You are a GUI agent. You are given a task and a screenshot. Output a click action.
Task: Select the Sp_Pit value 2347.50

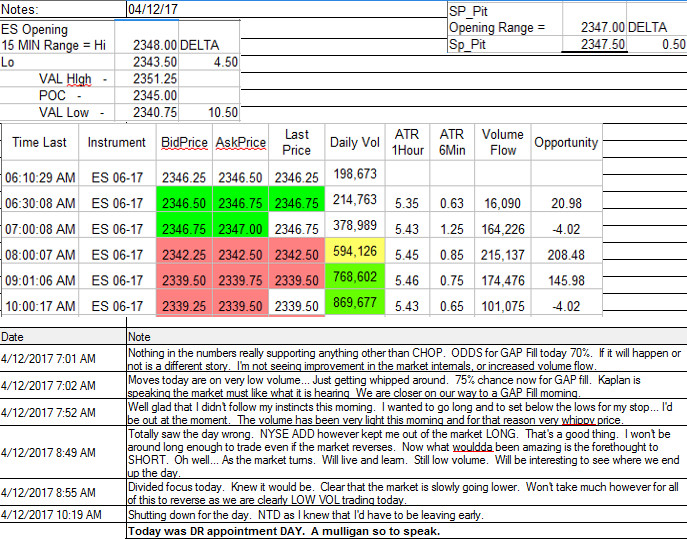[x=595, y=44]
